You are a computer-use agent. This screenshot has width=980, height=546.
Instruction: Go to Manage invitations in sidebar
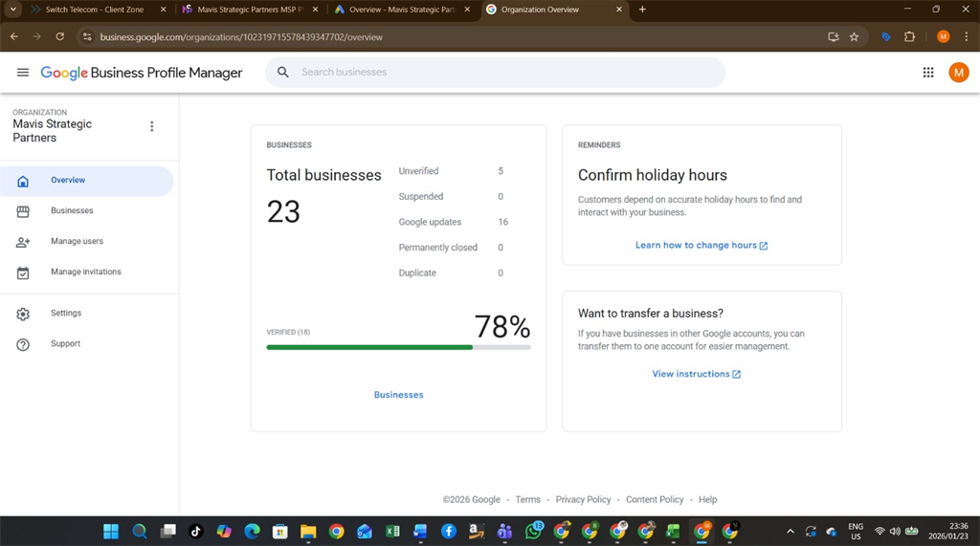(85, 272)
